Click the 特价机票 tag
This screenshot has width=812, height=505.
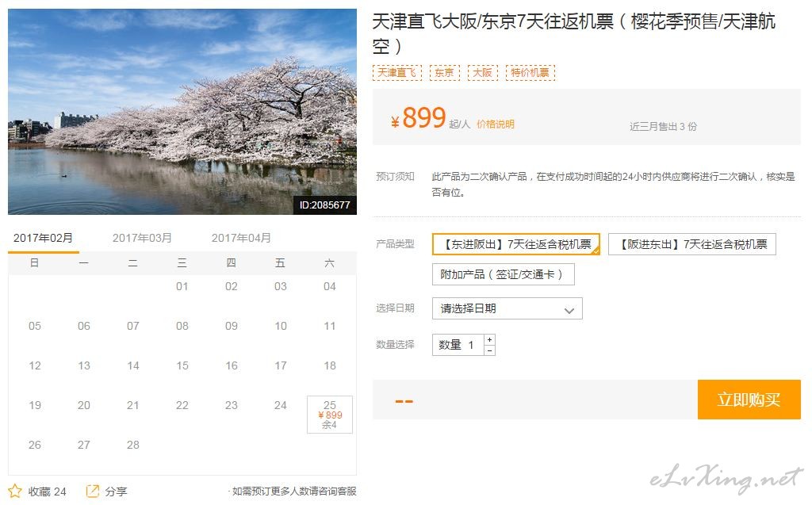tap(530, 72)
